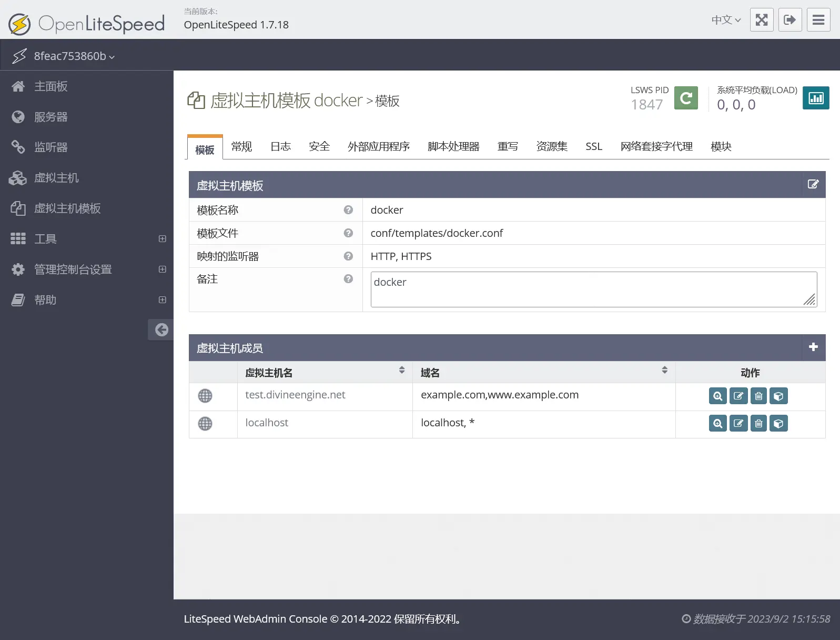840x640 pixels.
Task: Switch to the 脚本处理器 tab
Action: coord(453,146)
